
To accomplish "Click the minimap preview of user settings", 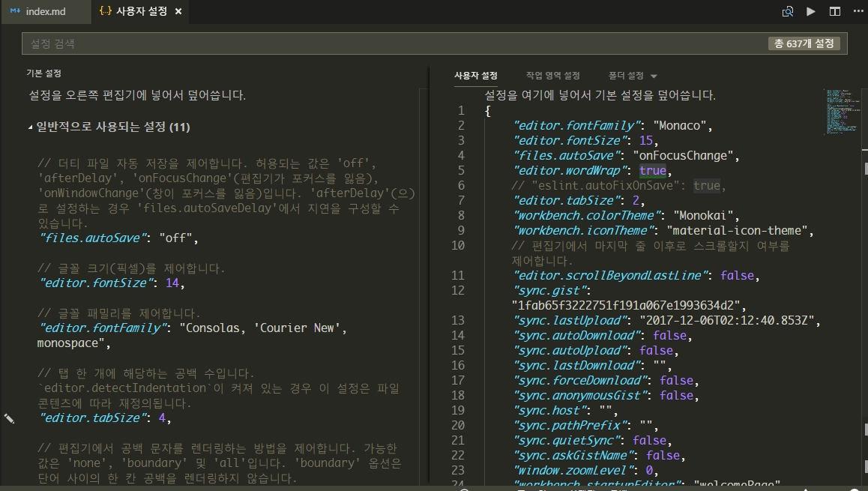I will 843,111.
